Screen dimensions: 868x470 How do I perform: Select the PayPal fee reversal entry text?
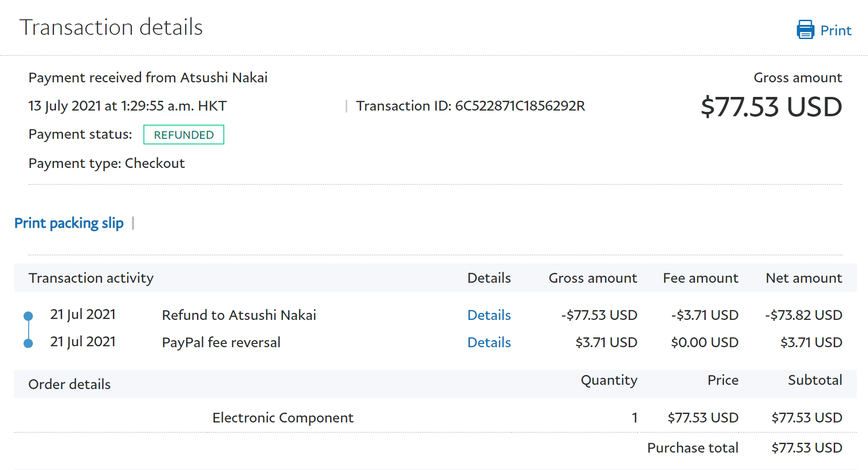click(221, 343)
